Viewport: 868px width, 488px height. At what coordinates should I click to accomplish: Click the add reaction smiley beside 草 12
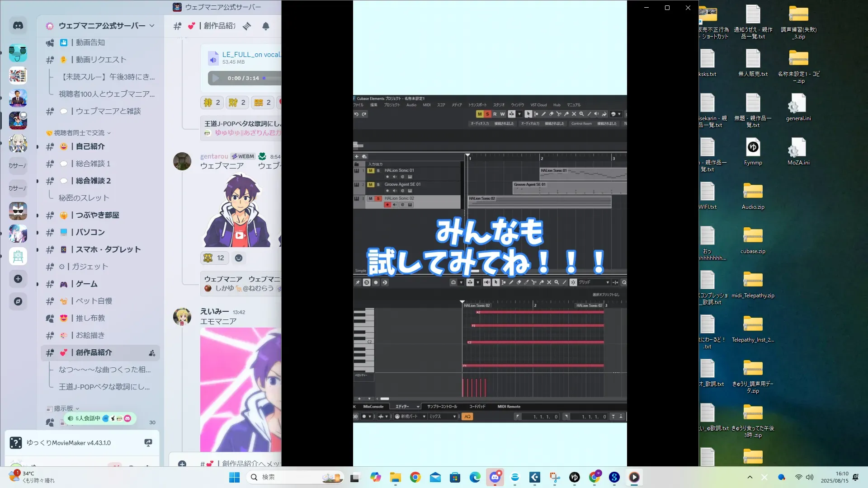point(239,258)
